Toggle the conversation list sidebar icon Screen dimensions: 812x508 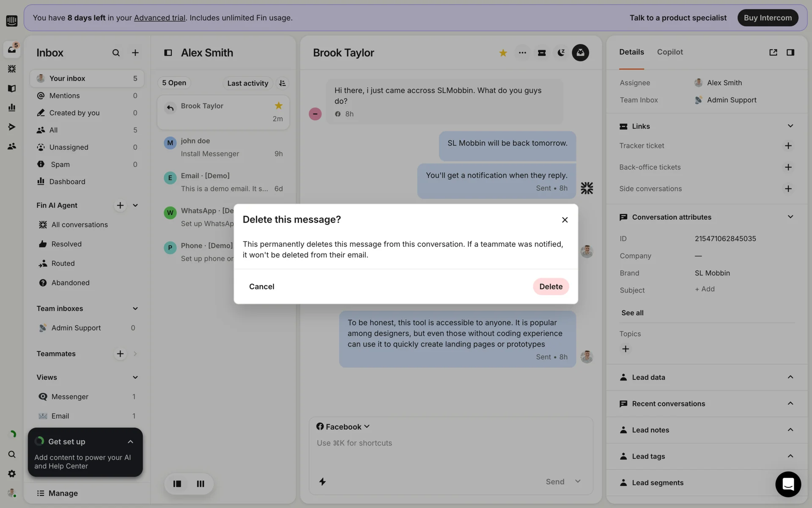click(168, 53)
